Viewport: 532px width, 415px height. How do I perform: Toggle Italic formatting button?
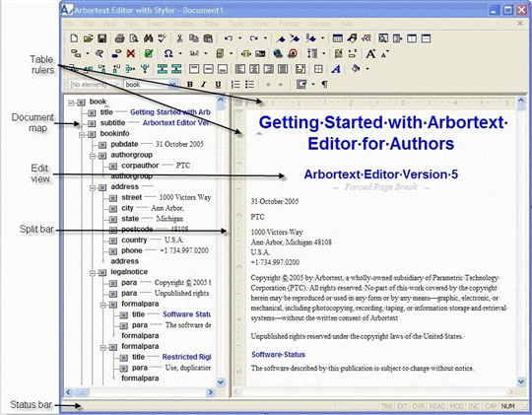(x=204, y=85)
